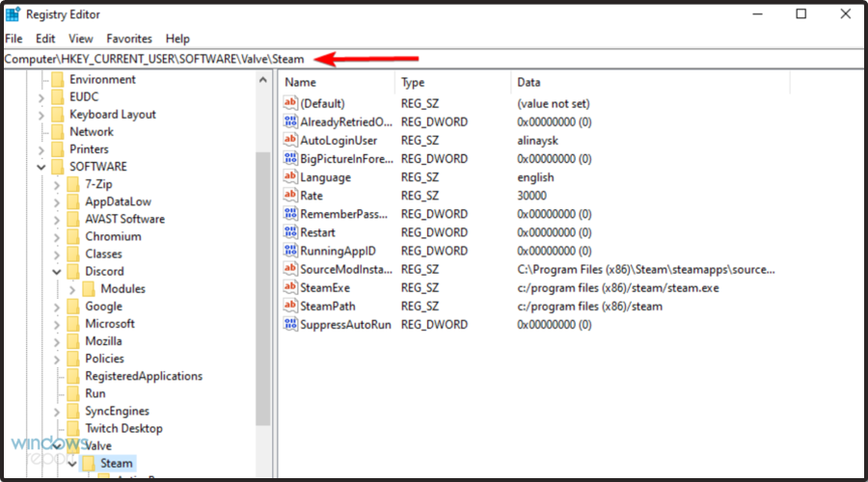
Task: Click the SourceModInsta... string icon
Action: pos(290,269)
